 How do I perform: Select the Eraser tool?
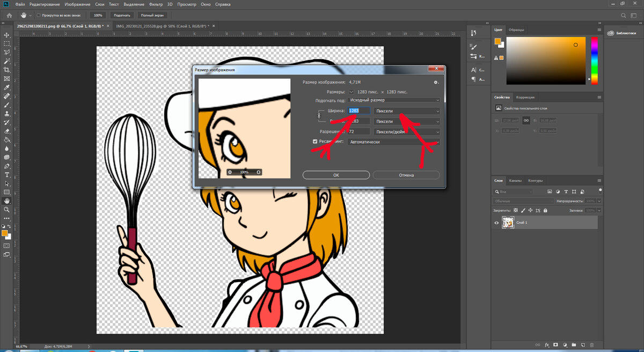pos(7,131)
